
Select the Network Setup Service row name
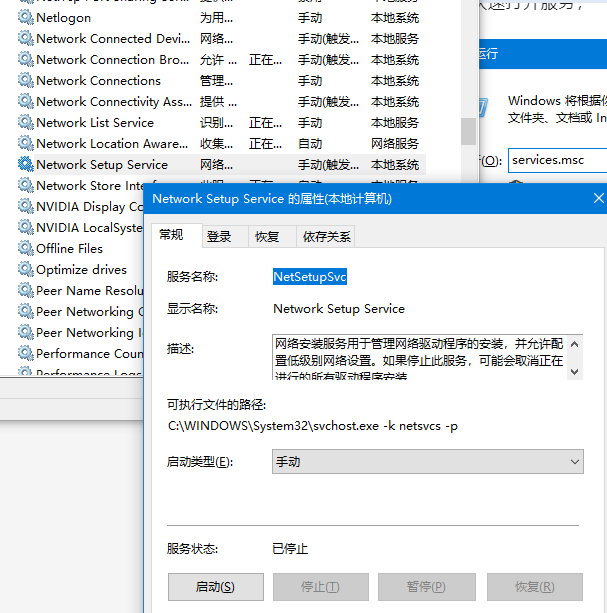tap(102, 165)
